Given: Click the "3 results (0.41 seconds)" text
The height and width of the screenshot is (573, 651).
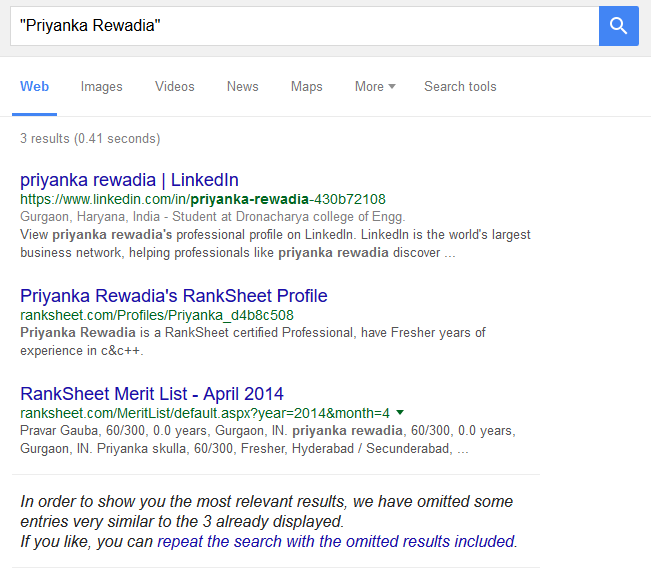Looking at the screenshot, I should pyautogui.click(x=90, y=138).
